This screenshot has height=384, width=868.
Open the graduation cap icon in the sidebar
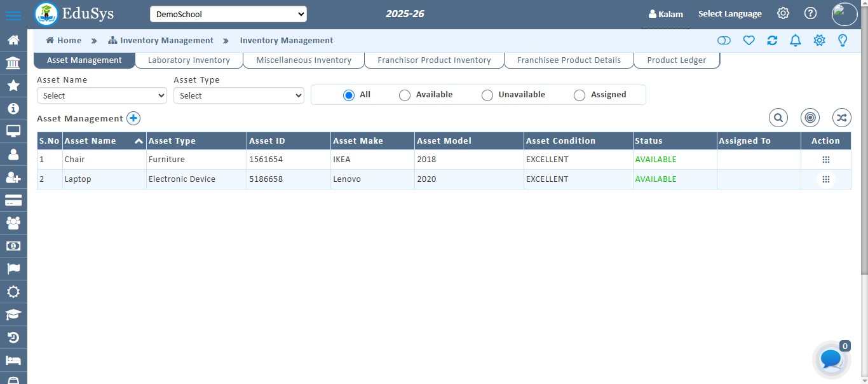coord(13,314)
